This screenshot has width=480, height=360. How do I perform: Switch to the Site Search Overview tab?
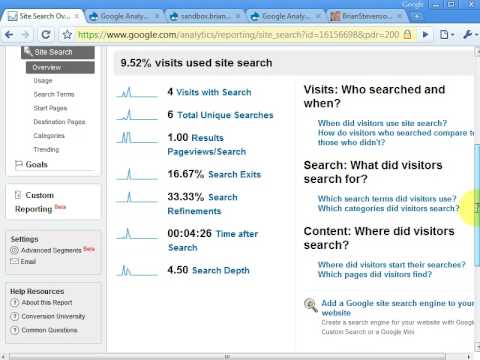point(42,16)
